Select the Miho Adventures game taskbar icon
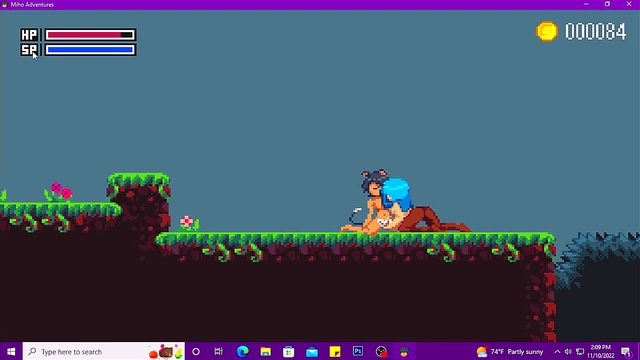 tap(404, 351)
